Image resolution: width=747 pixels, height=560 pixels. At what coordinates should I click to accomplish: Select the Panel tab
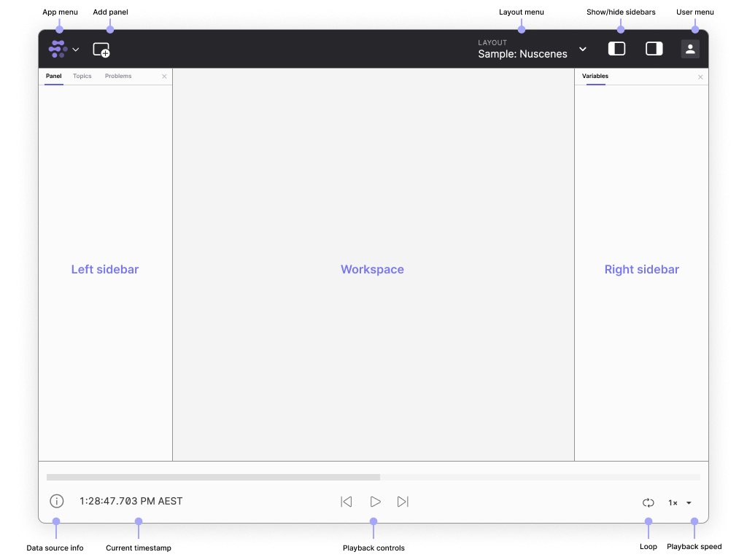point(54,76)
